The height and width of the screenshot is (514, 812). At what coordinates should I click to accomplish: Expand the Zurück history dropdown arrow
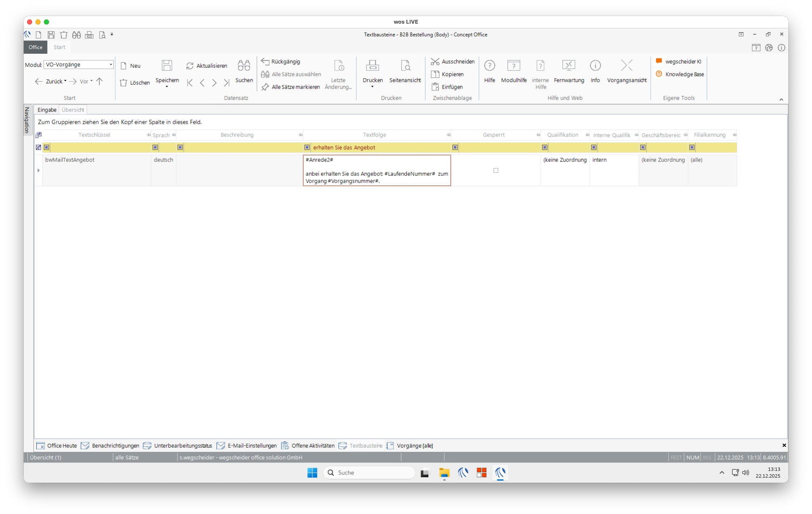(x=65, y=81)
